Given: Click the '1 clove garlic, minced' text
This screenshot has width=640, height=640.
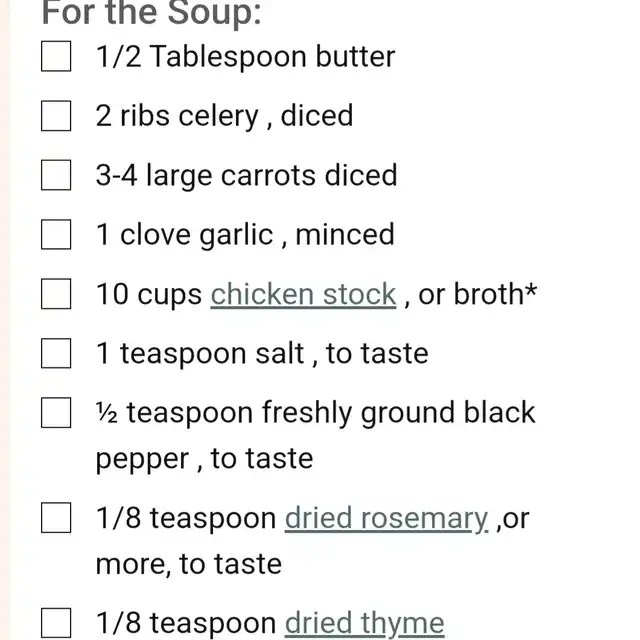Looking at the screenshot, I should (245, 235).
